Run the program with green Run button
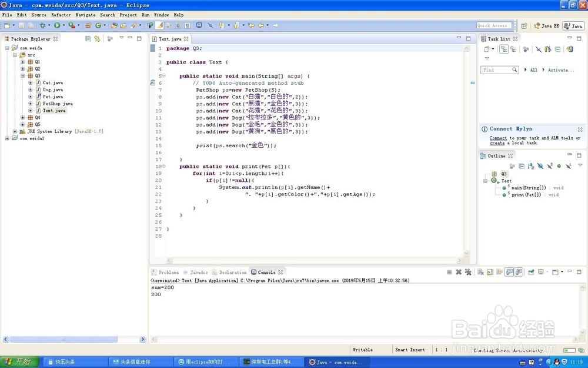The image size is (588, 368). (x=57, y=25)
